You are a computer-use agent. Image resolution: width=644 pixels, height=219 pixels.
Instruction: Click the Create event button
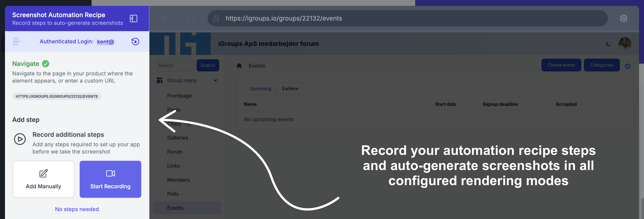click(x=561, y=65)
